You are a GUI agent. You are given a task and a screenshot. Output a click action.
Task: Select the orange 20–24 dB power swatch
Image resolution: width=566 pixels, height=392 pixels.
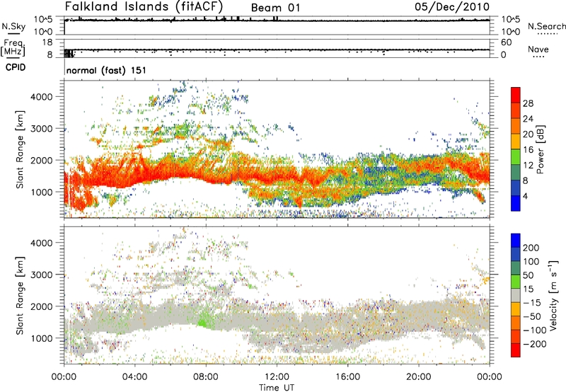[x=516, y=126]
